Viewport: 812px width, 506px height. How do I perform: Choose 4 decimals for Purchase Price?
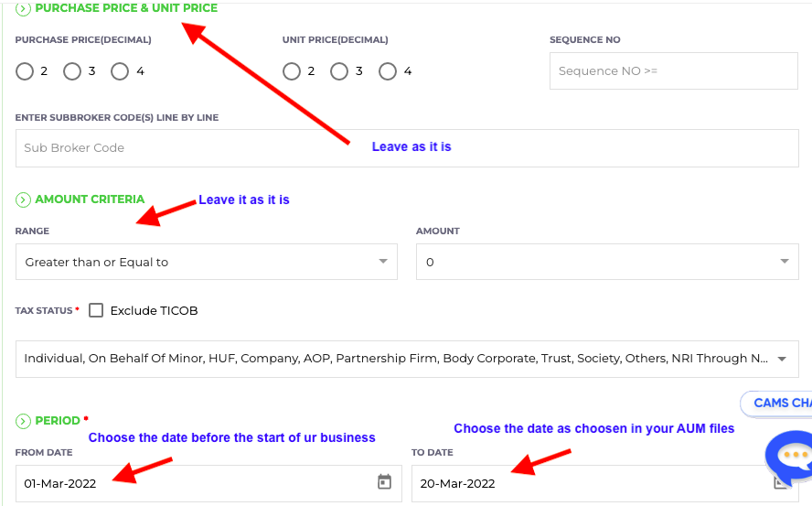[x=120, y=71]
